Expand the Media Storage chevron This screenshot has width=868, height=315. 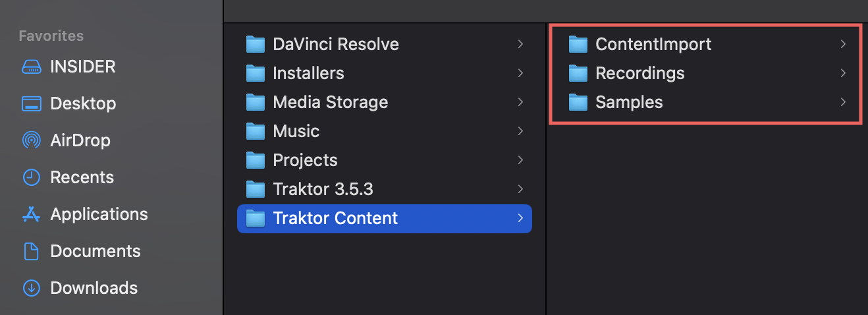coord(520,102)
